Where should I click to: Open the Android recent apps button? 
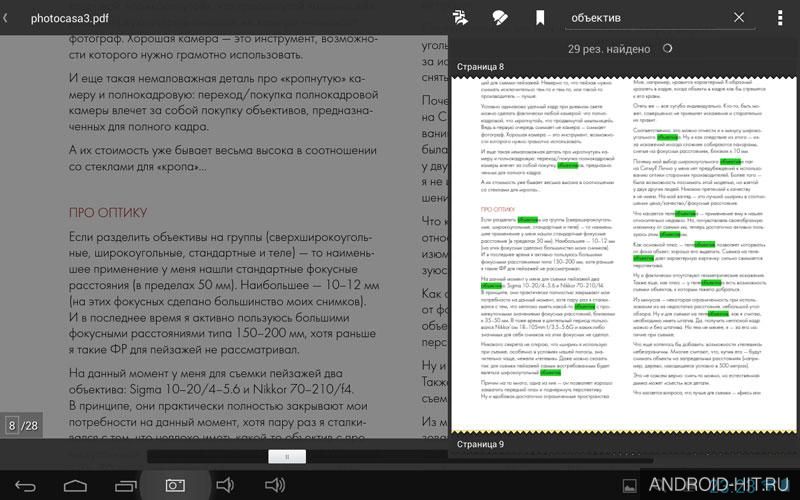(x=126, y=485)
